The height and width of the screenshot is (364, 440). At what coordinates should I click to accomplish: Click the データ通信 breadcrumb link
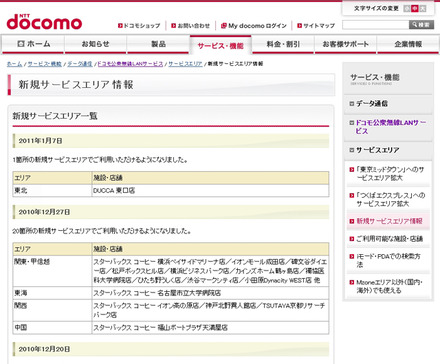[80, 64]
